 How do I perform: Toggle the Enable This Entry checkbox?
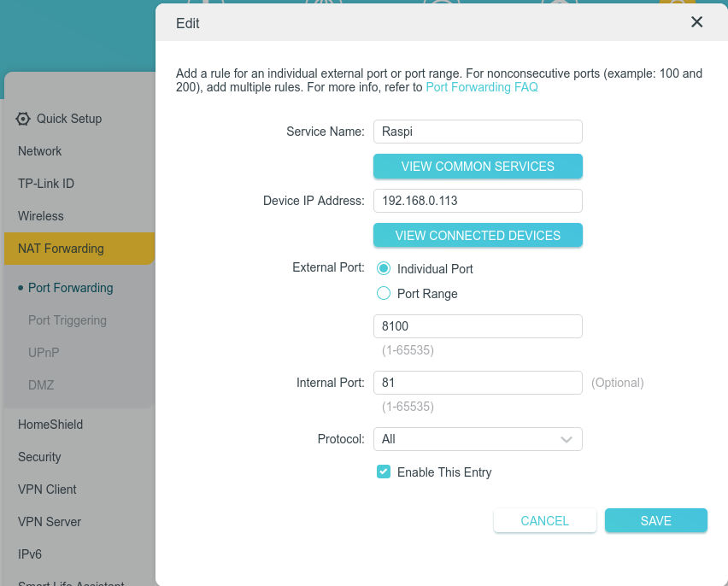tap(384, 472)
